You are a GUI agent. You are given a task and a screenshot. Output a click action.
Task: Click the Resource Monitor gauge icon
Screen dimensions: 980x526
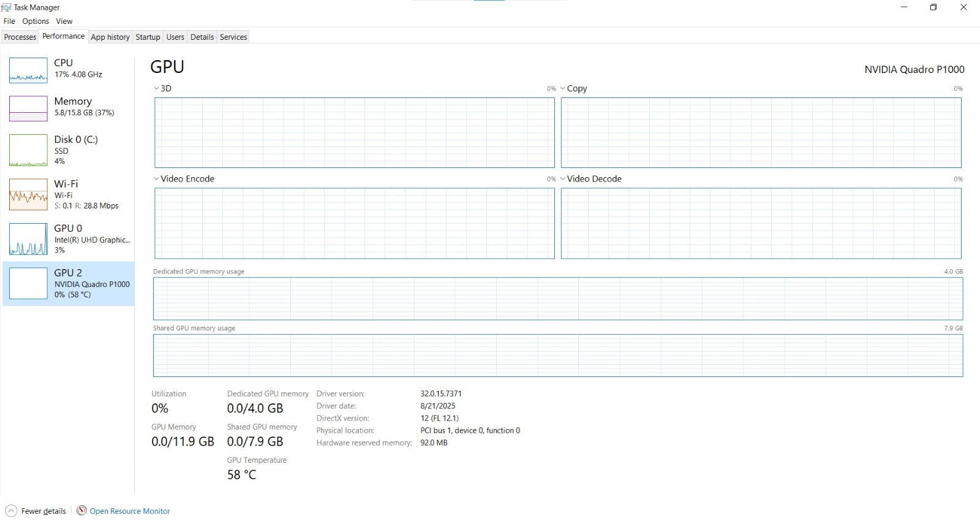pos(81,510)
